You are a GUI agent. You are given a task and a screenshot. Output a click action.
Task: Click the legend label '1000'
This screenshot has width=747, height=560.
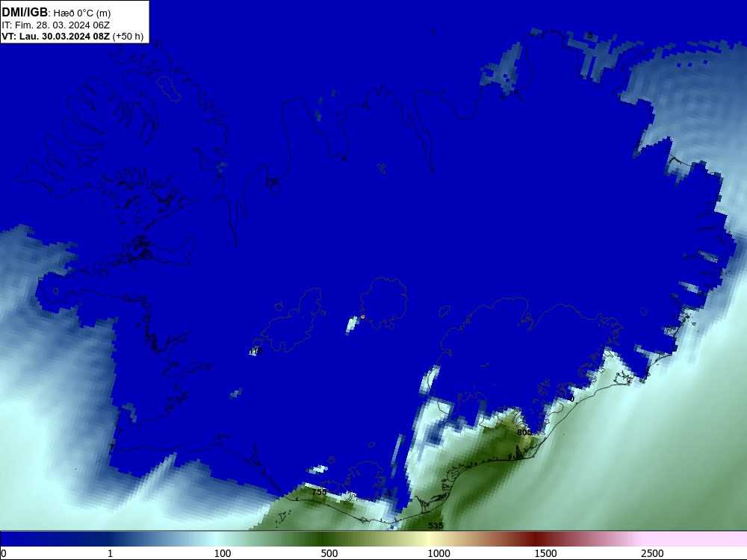click(438, 553)
